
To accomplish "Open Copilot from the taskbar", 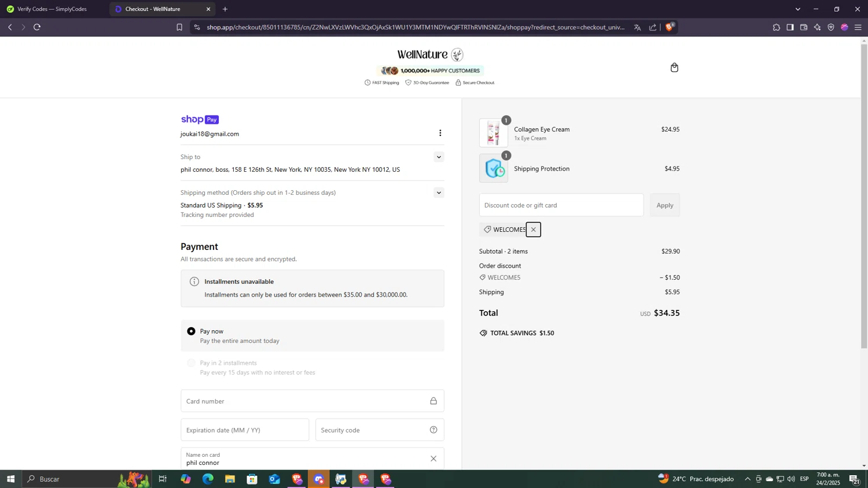I will pos(185,479).
